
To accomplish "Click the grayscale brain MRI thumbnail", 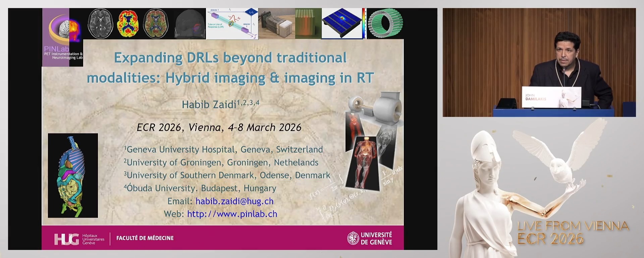I will point(100,24).
